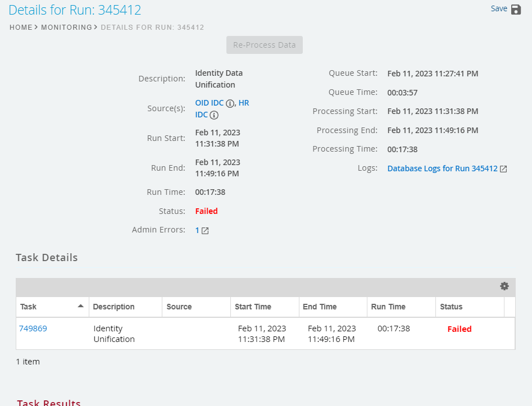Go to HOME in the breadcrumb
Viewport: 532px width, 406px height.
(21, 27)
